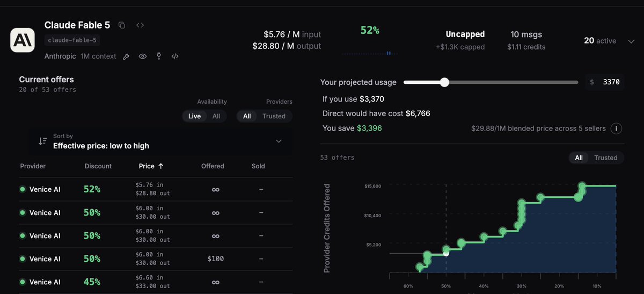Click the projected usage slider handle
This screenshot has height=294, width=644.
(444, 82)
